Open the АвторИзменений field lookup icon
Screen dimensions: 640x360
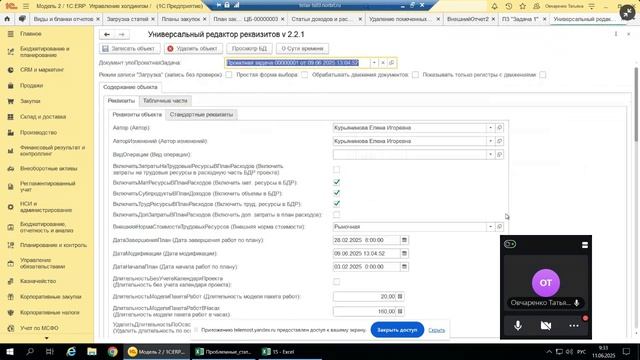[499, 141]
